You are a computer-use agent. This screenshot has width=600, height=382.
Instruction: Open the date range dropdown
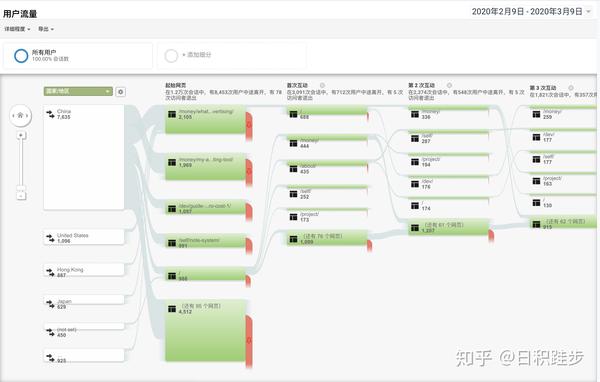(x=531, y=11)
